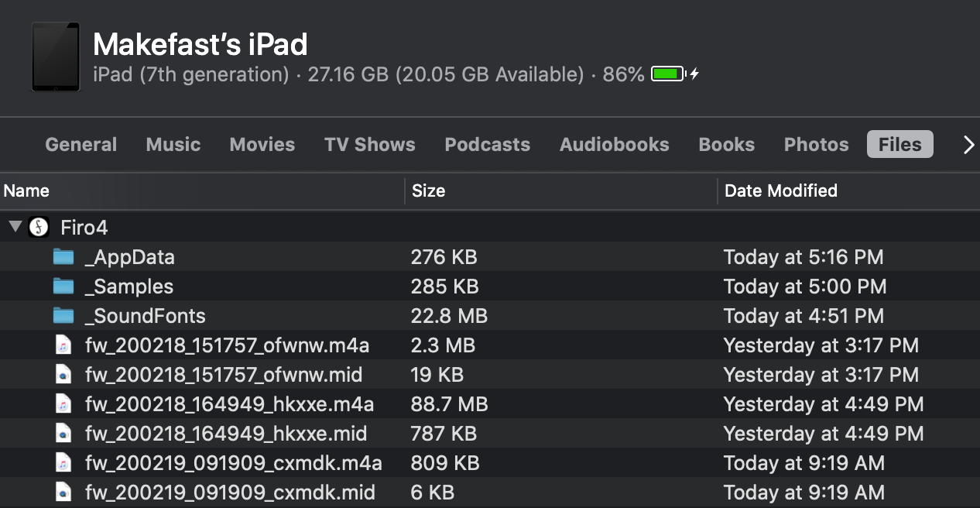This screenshot has height=508, width=980.
Task: Click the 787 KB size value
Action: 444,434
